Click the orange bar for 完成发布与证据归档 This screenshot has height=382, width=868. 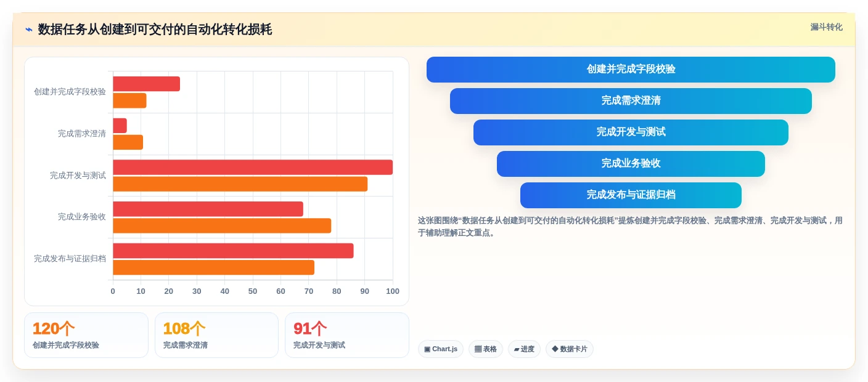tap(213, 267)
